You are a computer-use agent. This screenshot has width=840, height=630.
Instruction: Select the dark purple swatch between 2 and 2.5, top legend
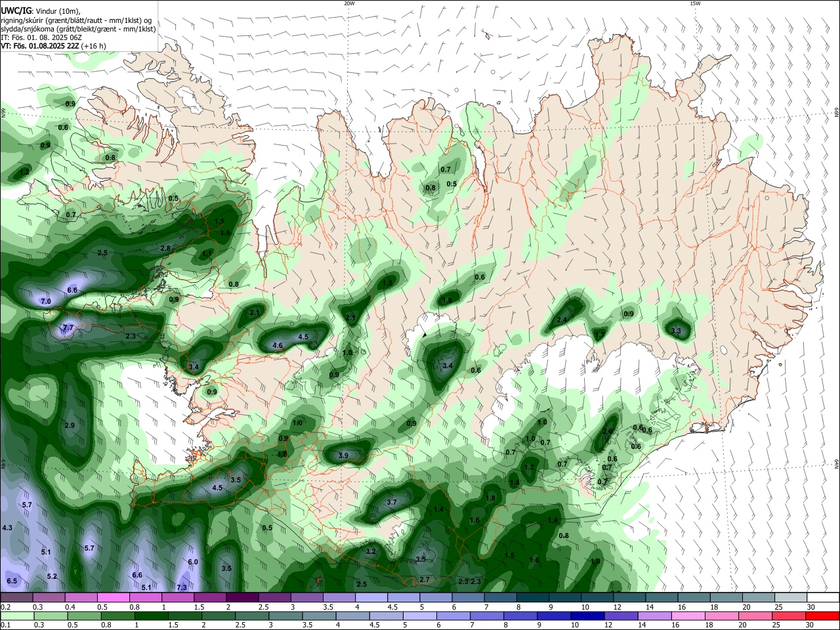point(242,598)
